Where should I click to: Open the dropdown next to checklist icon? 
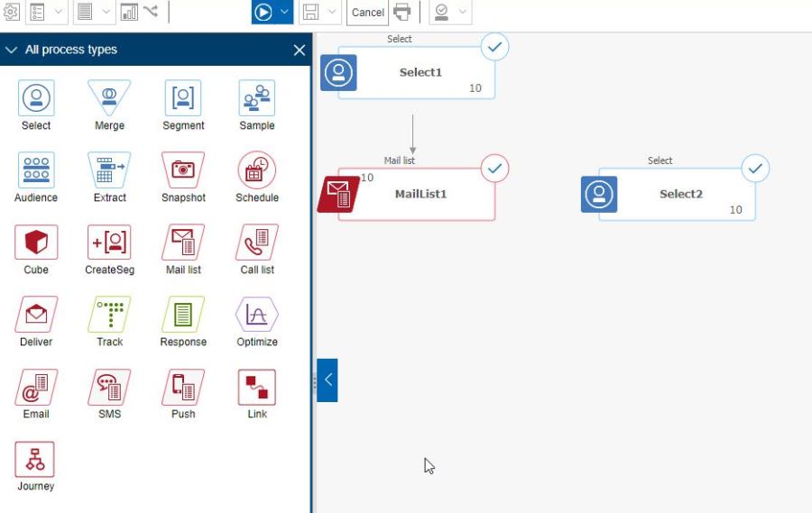(59, 12)
